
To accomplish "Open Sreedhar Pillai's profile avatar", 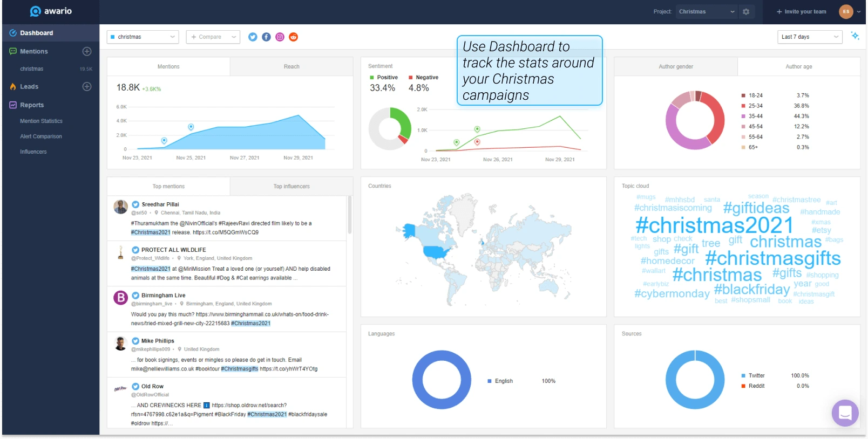I will (x=120, y=207).
